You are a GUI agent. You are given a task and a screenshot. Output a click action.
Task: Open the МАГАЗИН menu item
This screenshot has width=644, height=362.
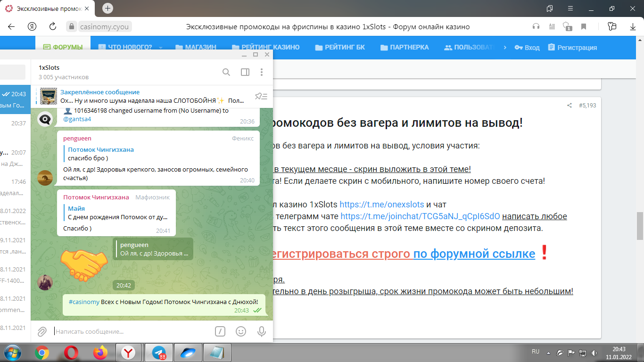196,47
